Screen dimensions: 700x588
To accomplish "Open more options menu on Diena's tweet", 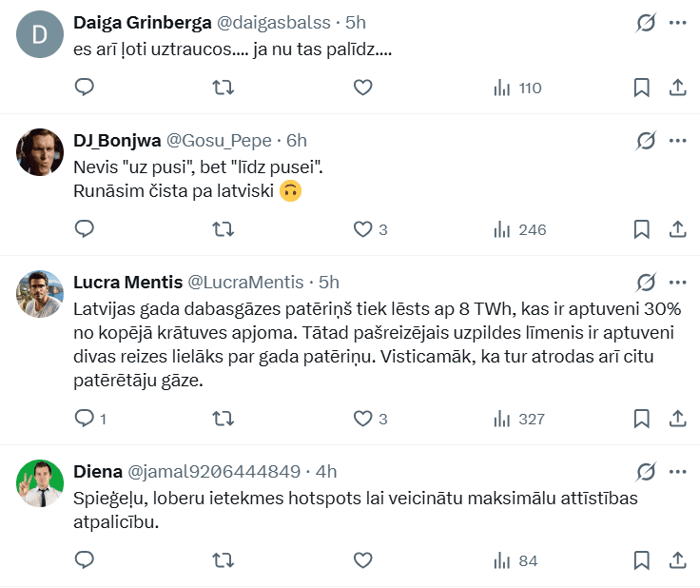I will coord(678,472).
